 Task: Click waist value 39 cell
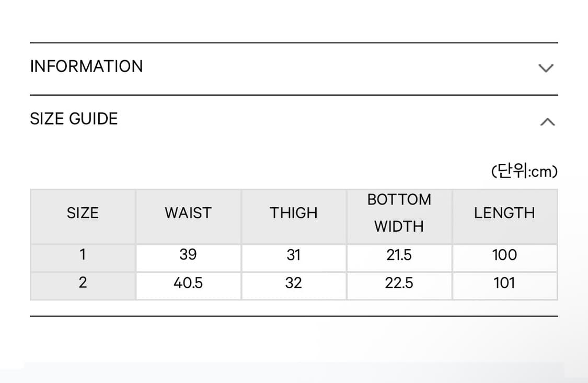pos(188,255)
